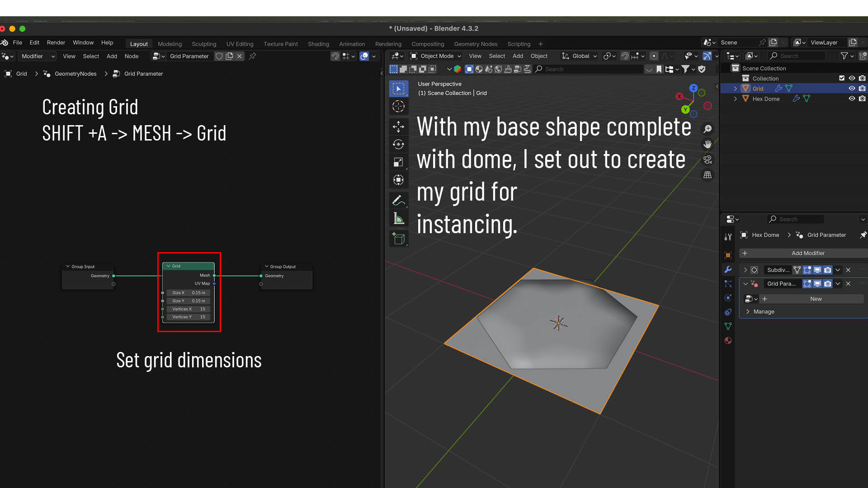Click the Add Modifier button
868x488 pixels.
(x=807, y=253)
